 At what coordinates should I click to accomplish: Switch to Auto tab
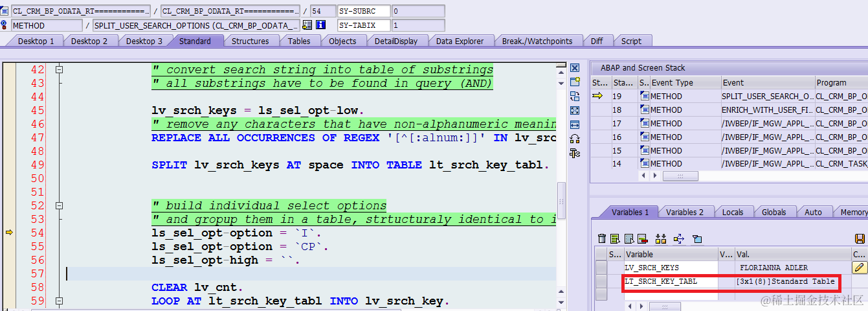(813, 212)
